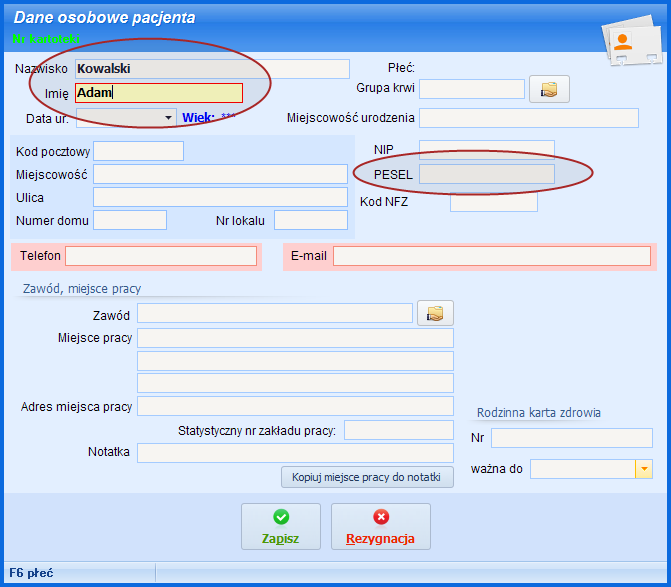The width and height of the screenshot is (671, 587).
Task: Focus the Imię field containing Adam
Action: coord(158,93)
